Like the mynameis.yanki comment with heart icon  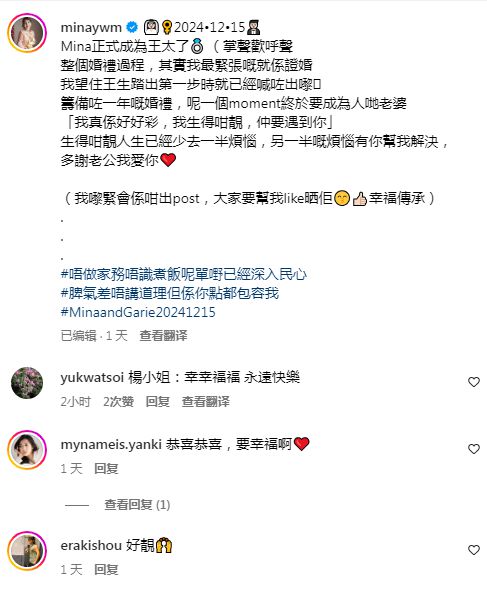(473, 449)
